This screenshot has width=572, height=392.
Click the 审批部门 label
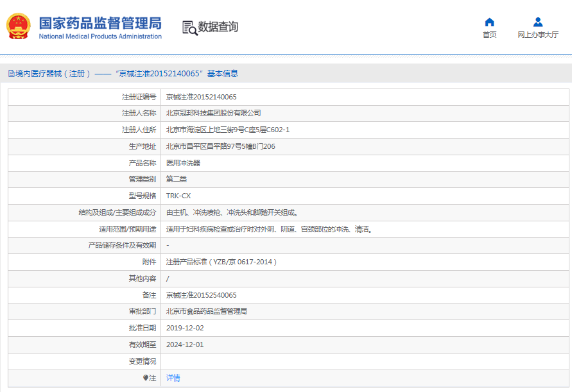143,311
